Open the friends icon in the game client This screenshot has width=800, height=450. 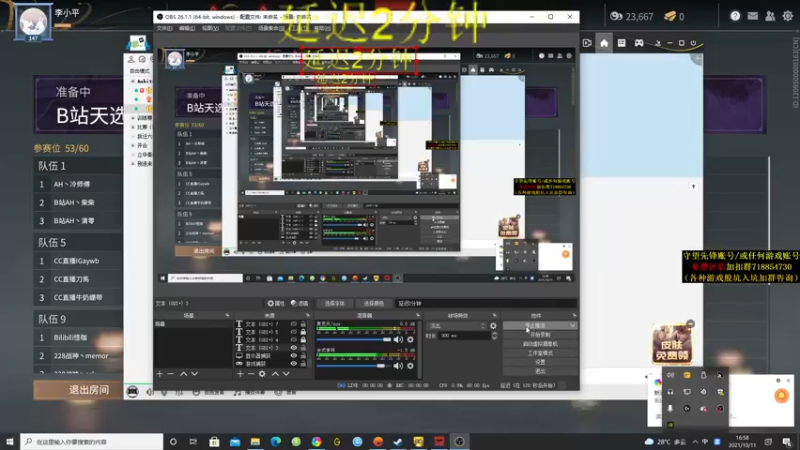click(770, 16)
